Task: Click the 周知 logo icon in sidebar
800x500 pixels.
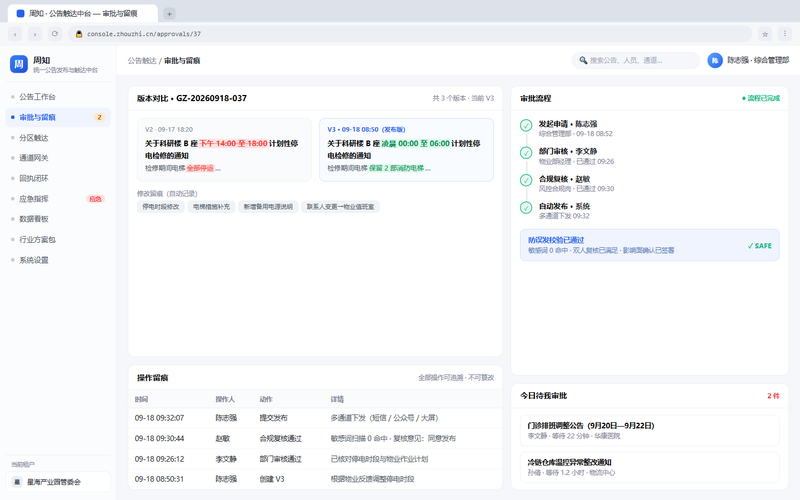Action: [x=18, y=64]
